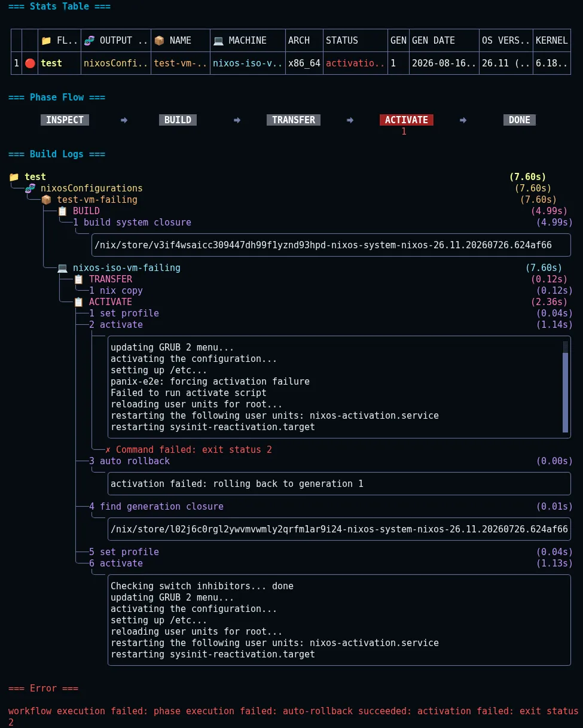Click the 'x86_64' cell in the stats table
The image size is (583, 728).
tap(304, 63)
